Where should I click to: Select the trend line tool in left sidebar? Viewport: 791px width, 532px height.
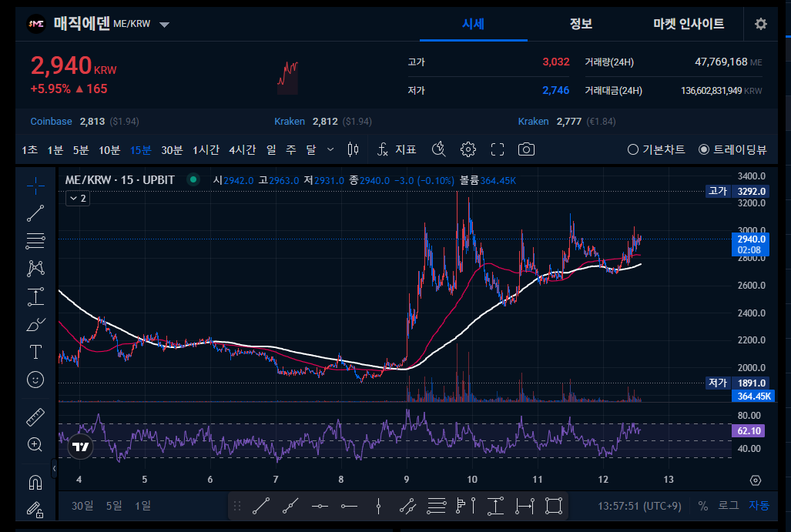[35, 213]
